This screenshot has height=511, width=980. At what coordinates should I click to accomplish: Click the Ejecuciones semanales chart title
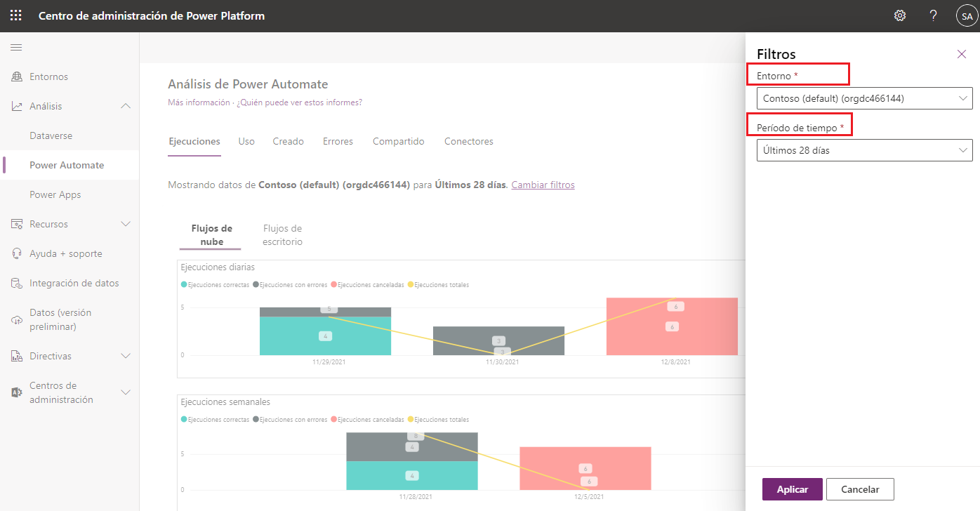(225, 402)
